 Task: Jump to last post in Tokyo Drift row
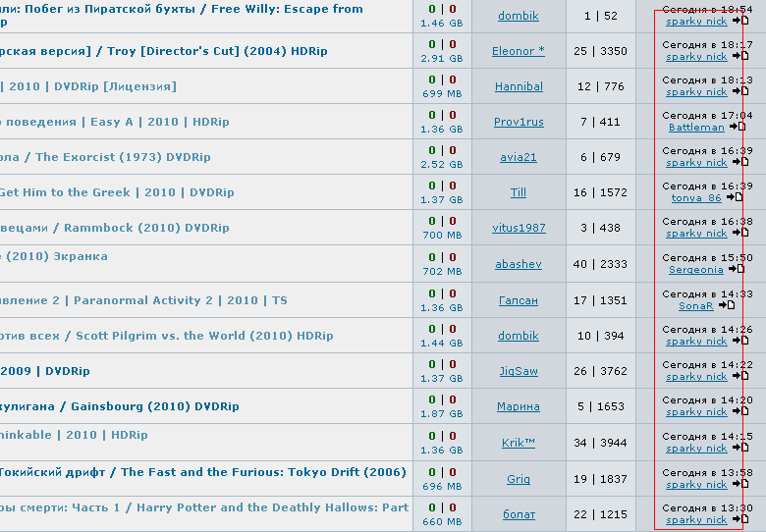tap(741, 485)
